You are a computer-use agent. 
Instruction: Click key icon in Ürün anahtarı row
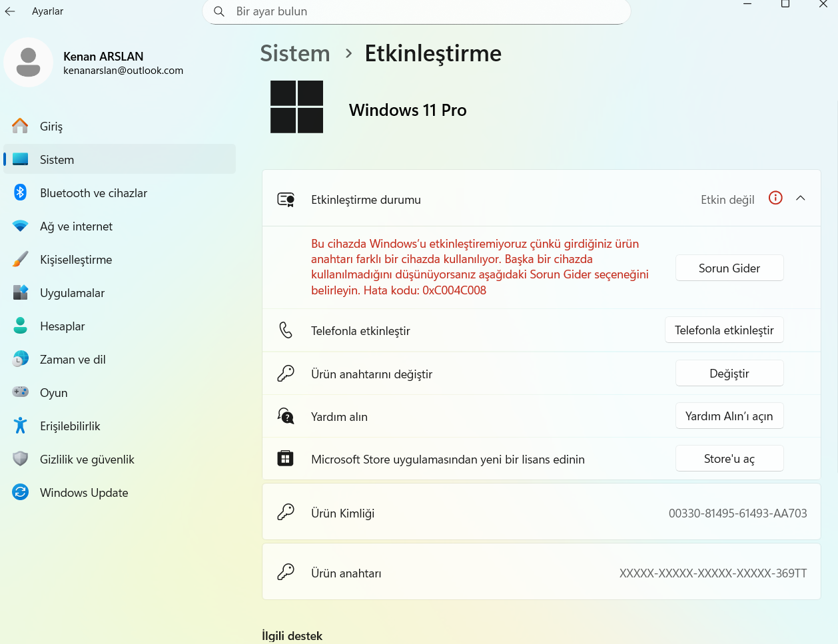coord(286,572)
